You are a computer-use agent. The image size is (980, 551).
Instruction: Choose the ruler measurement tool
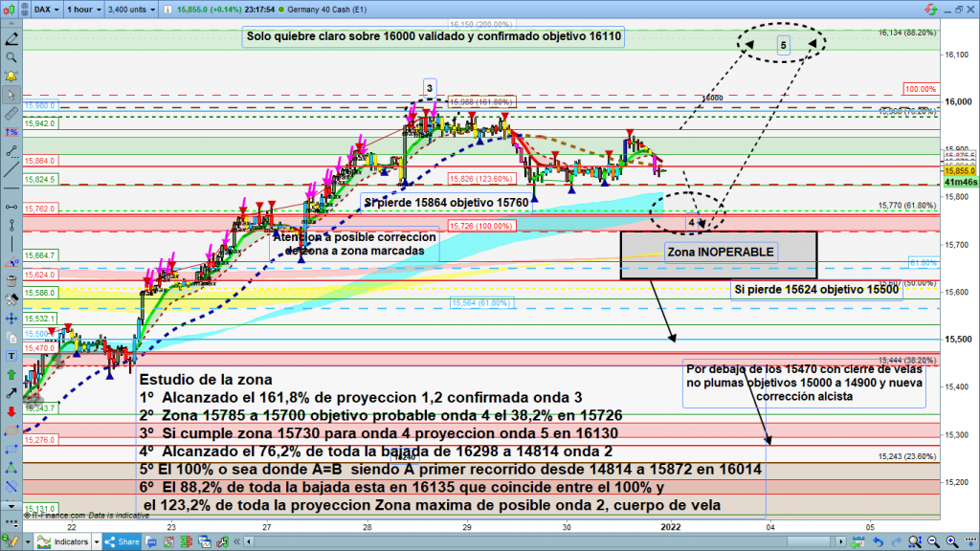pyautogui.click(x=11, y=114)
